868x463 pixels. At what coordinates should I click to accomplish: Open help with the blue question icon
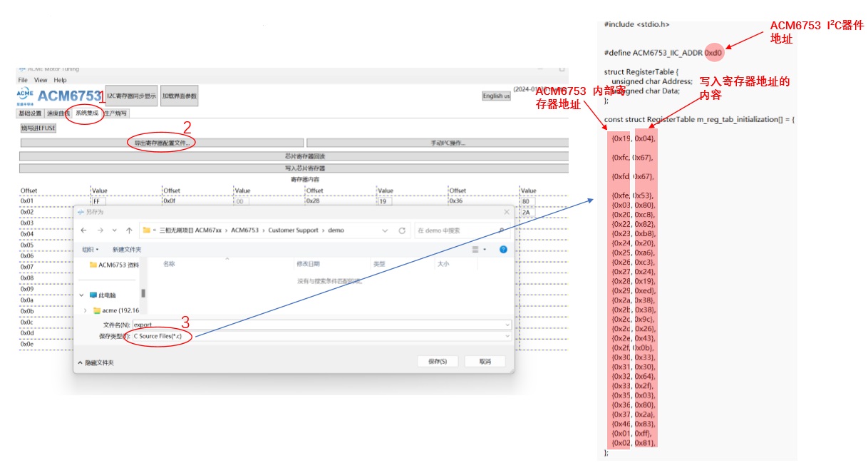(503, 250)
